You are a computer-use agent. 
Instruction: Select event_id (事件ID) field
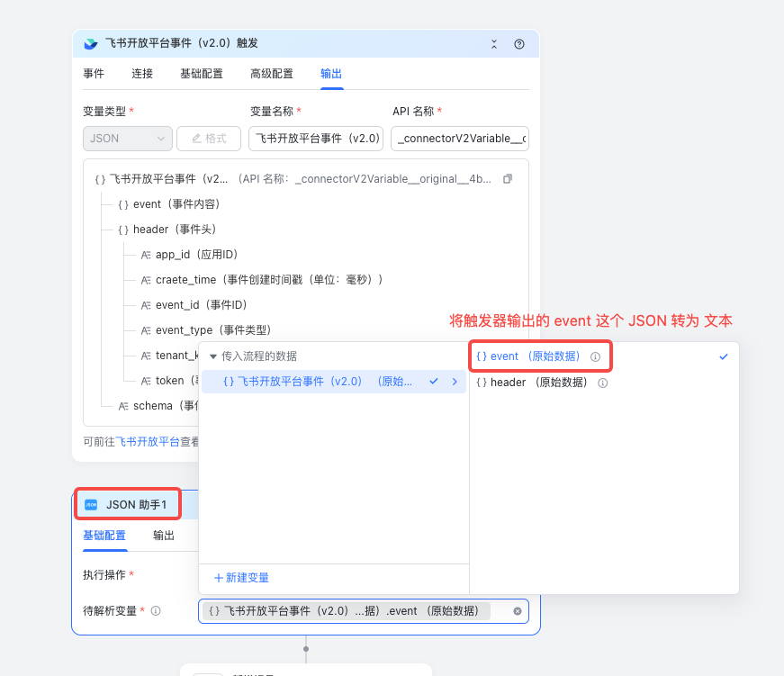[194, 305]
